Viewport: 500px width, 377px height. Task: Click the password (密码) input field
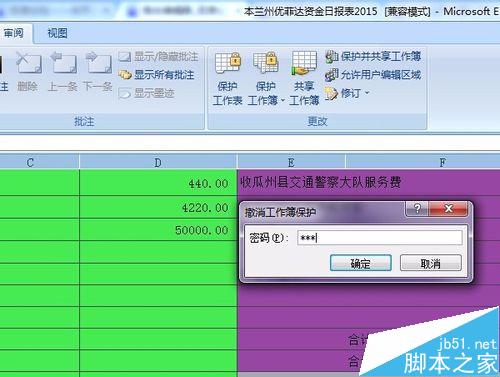tap(380, 238)
